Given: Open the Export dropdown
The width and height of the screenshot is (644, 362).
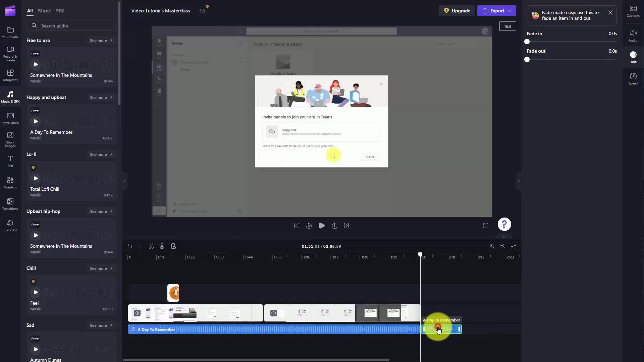Looking at the screenshot, I should coord(496,11).
